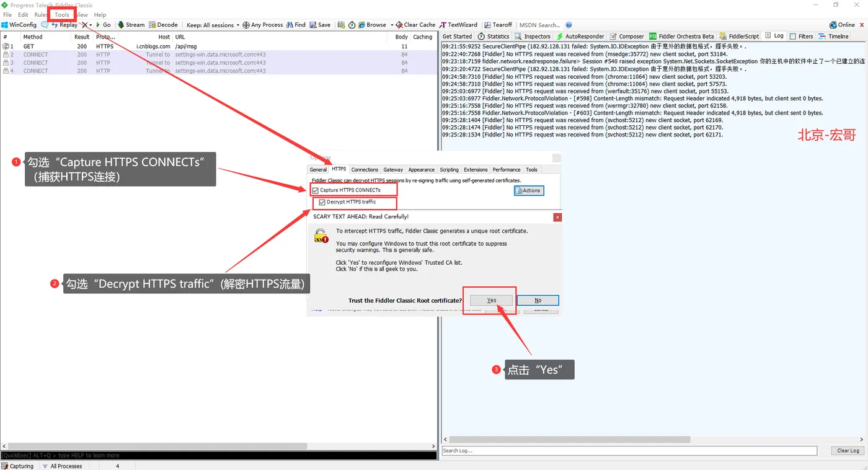The image size is (868, 470).
Task: Click the QuickExec command box
Action: click(219, 456)
